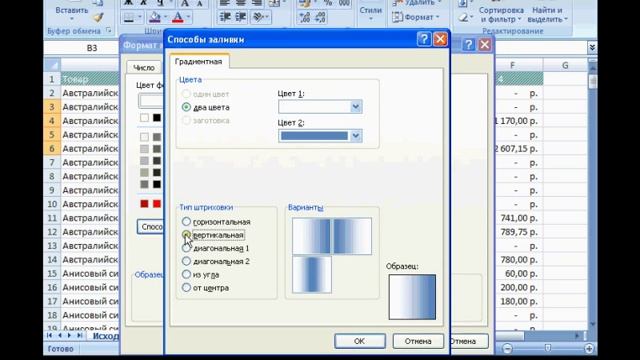Open the Цвет 1 color dropdown

(356, 107)
